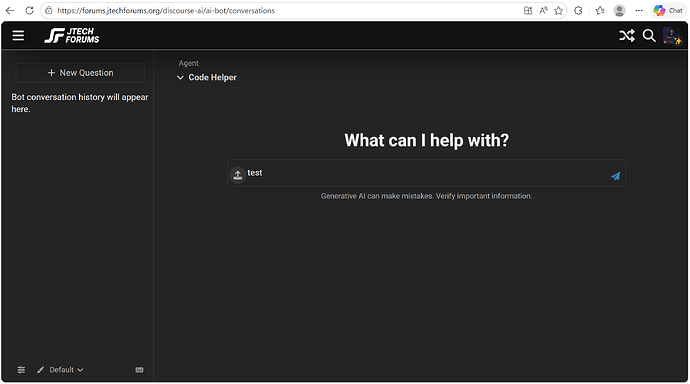
Task: Open the Default theme dropdown
Action: coord(66,370)
